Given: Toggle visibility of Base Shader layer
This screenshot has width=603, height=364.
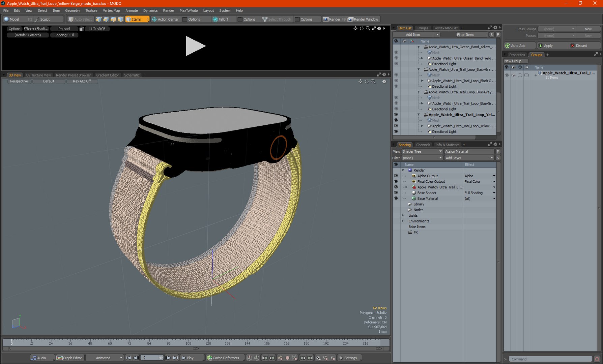Looking at the screenshot, I should [x=396, y=193].
